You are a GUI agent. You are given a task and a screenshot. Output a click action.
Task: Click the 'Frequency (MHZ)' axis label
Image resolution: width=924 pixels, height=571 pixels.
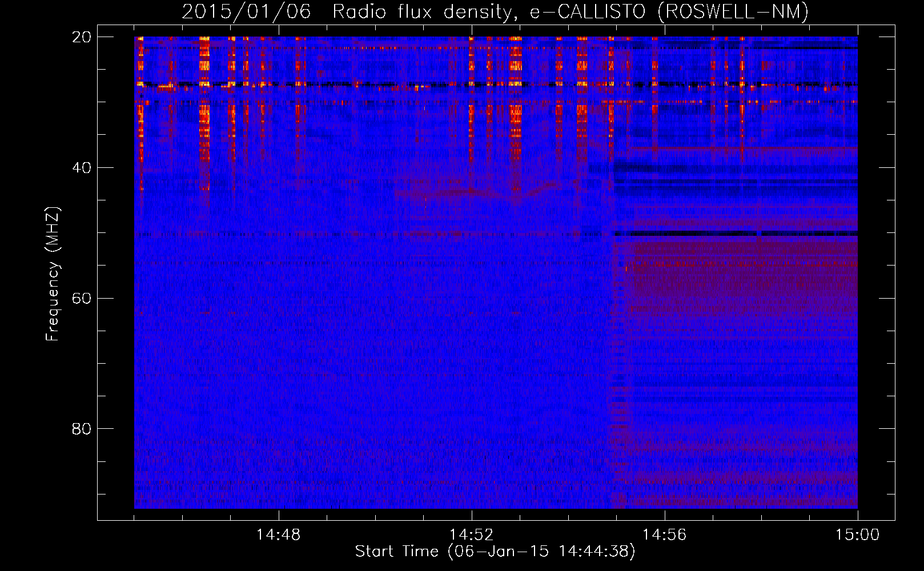52,274
